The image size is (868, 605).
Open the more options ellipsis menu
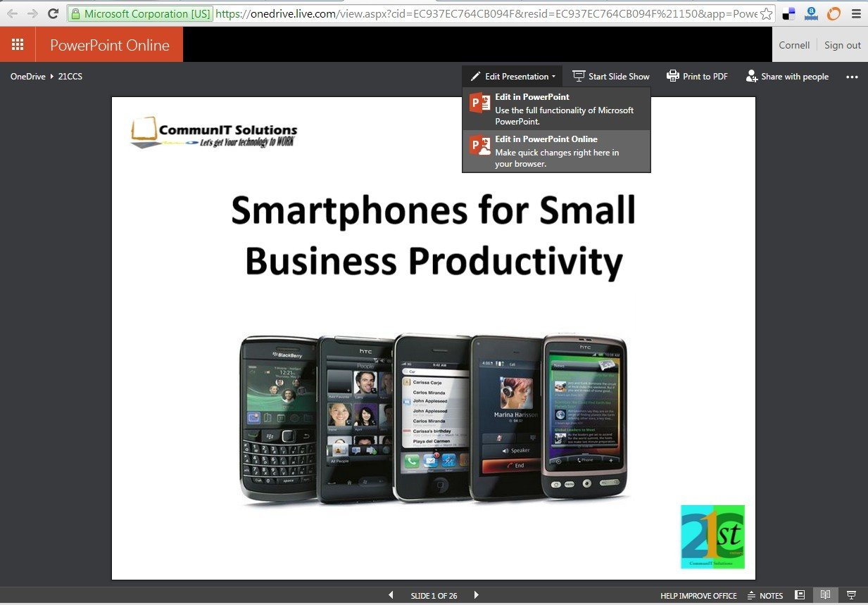pos(852,77)
